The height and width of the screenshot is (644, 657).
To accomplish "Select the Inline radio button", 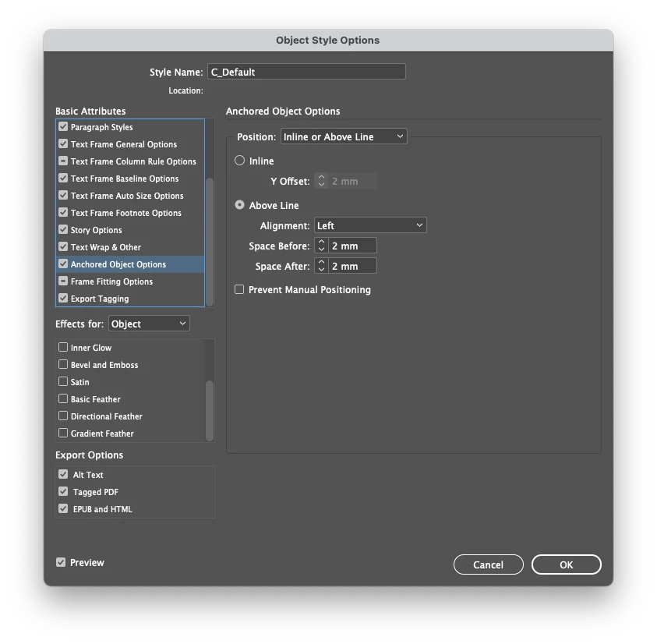I will tap(240, 161).
